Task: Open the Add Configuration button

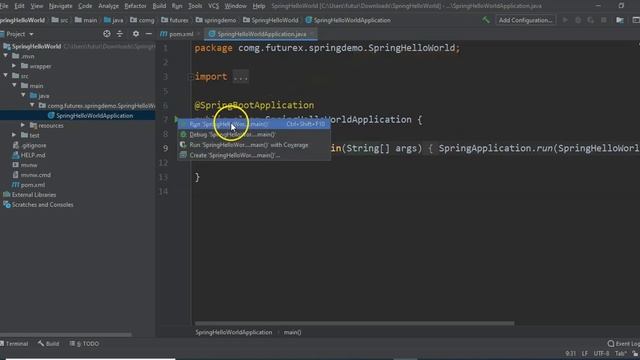Action: 525,20
